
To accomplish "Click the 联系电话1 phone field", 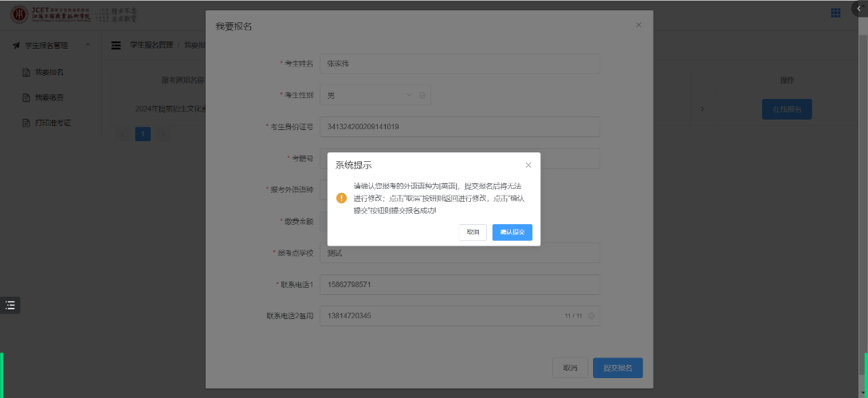I will pyautogui.click(x=459, y=285).
